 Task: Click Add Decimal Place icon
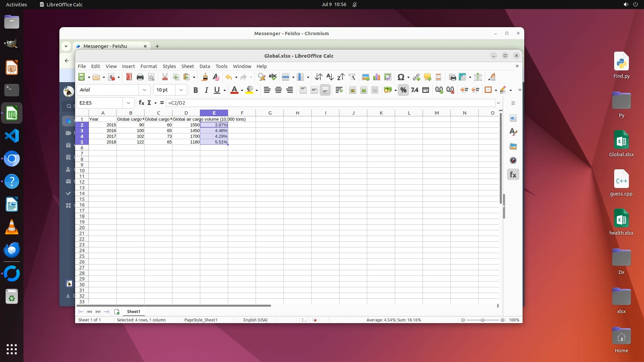click(439, 90)
